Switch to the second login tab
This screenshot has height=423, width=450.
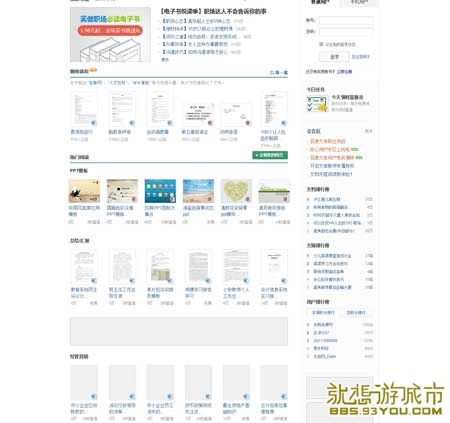pos(359,3)
